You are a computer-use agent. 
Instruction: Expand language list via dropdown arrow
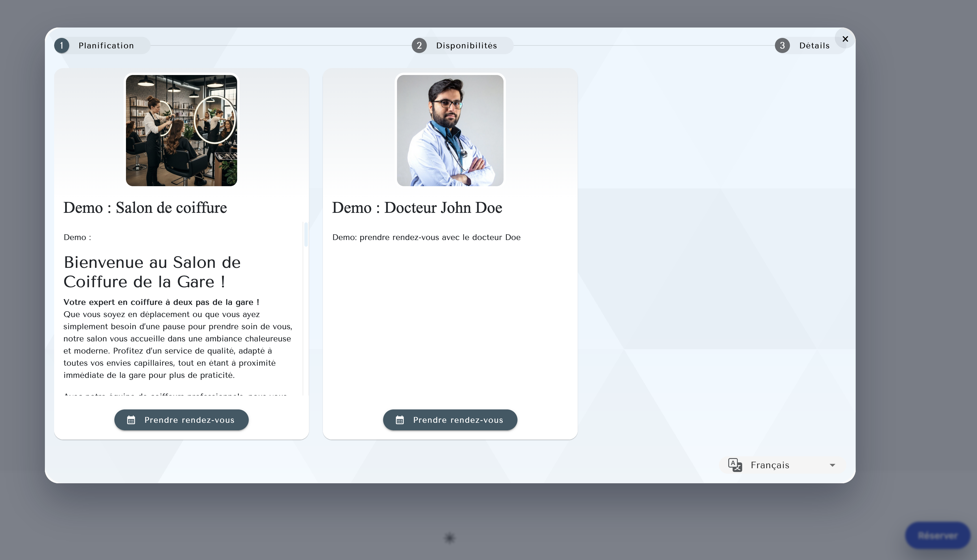click(833, 465)
